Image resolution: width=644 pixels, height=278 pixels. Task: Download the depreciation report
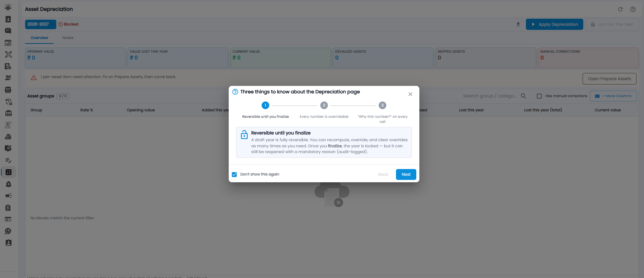[x=518, y=24]
